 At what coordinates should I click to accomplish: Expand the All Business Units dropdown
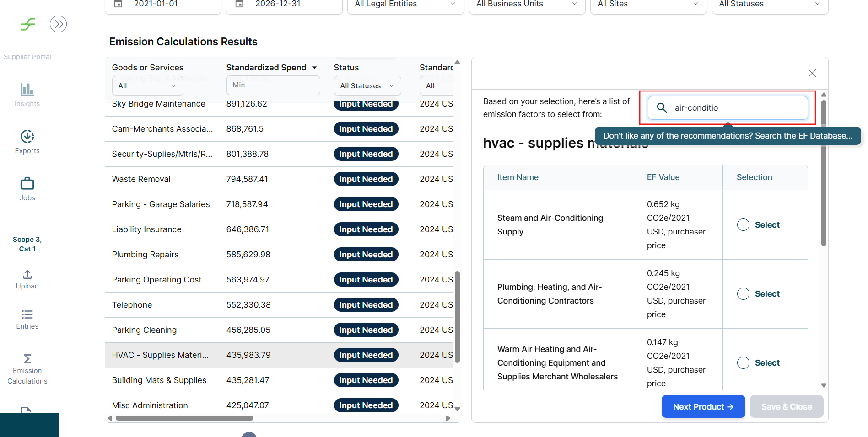(527, 5)
